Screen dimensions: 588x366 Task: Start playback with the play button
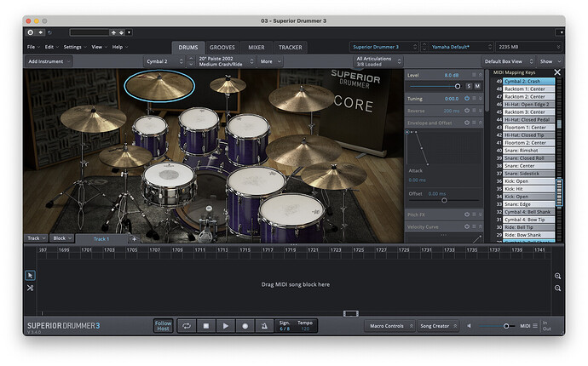(x=225, y=326)
